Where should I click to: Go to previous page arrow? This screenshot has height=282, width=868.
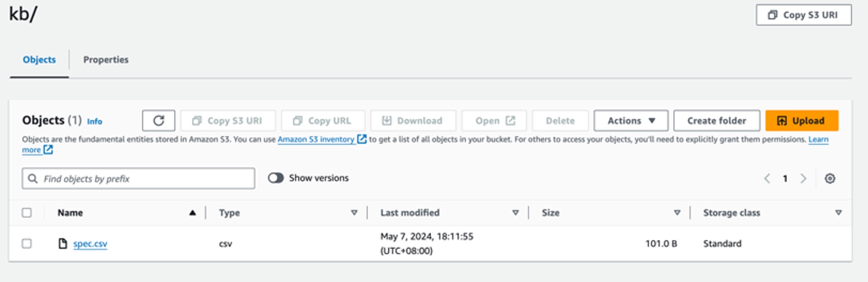point(767,178)
